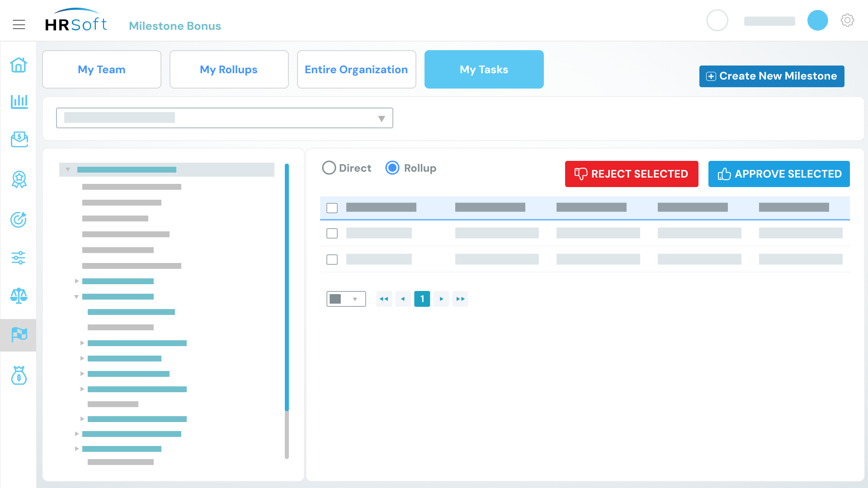Image resolution: width=868 pixels, height=488 pixels.
Task: Click Create New Milestone button
Action: coord(771,76)
